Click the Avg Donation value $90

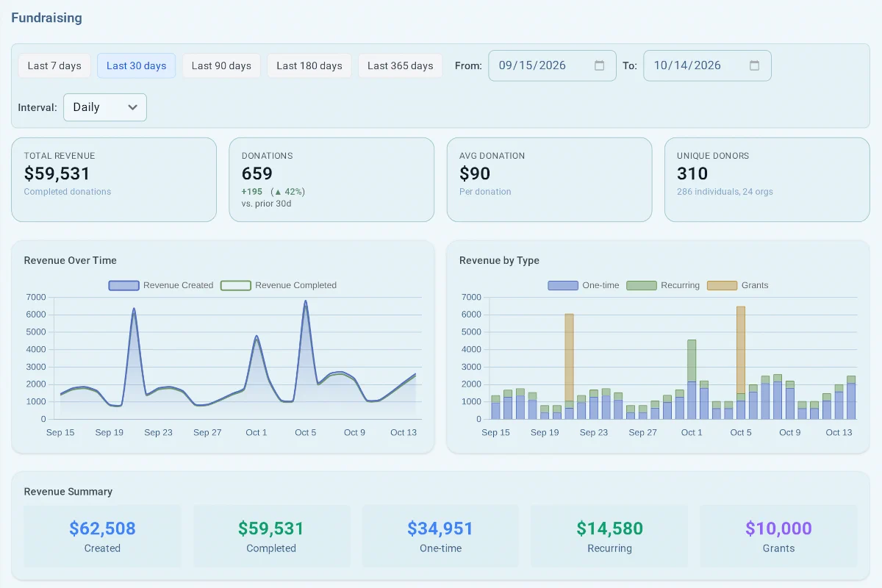click(475, 173)
